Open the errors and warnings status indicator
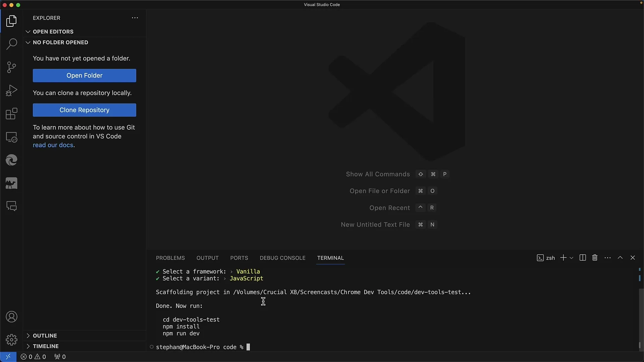 point(33,357)
